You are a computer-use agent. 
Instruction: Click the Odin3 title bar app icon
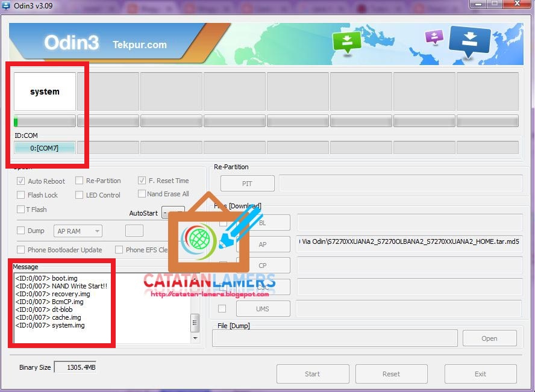pyautogui.click(x=6, y=5)
